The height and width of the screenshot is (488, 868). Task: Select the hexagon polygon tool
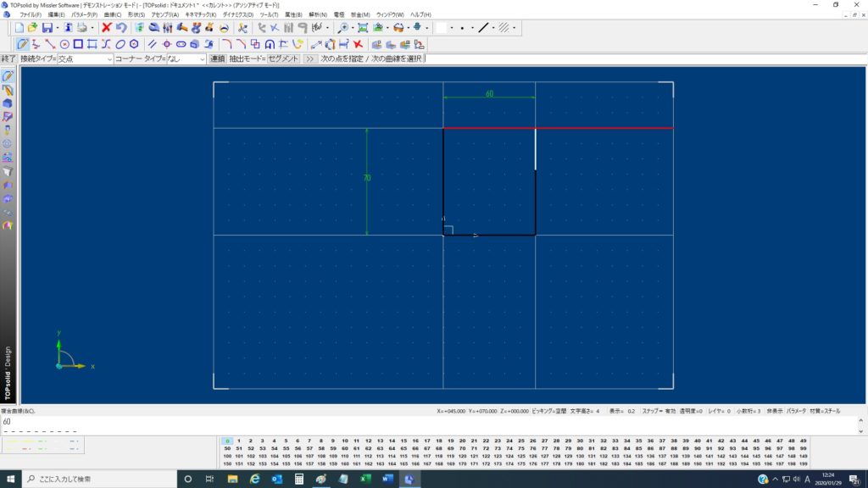134,44
